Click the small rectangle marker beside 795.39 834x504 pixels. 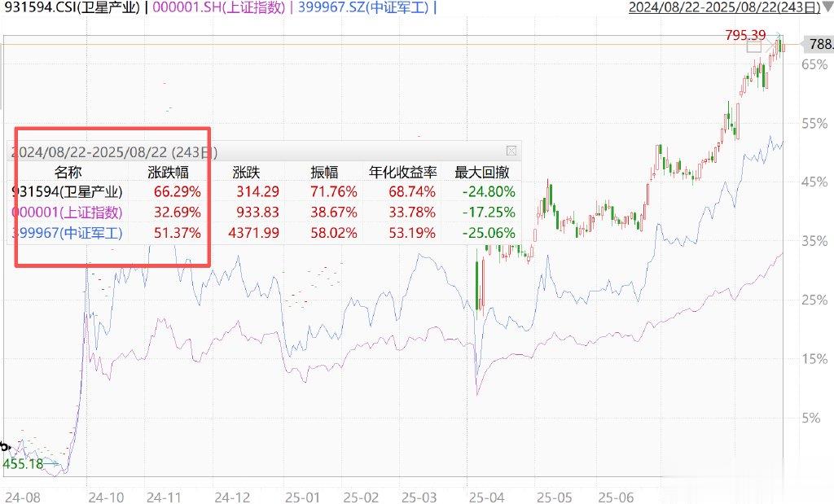tap(753, 46)
